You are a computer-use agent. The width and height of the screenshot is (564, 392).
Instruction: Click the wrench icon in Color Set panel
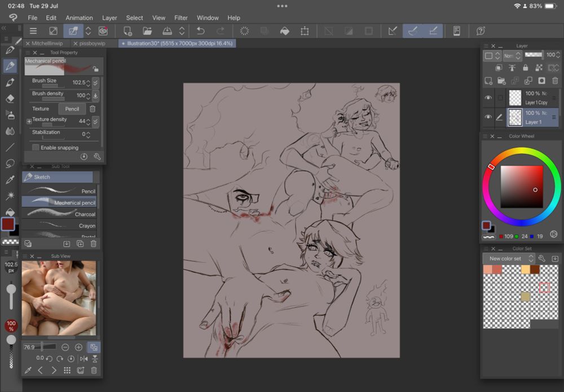pyautogui.click(x=542, y=258)
